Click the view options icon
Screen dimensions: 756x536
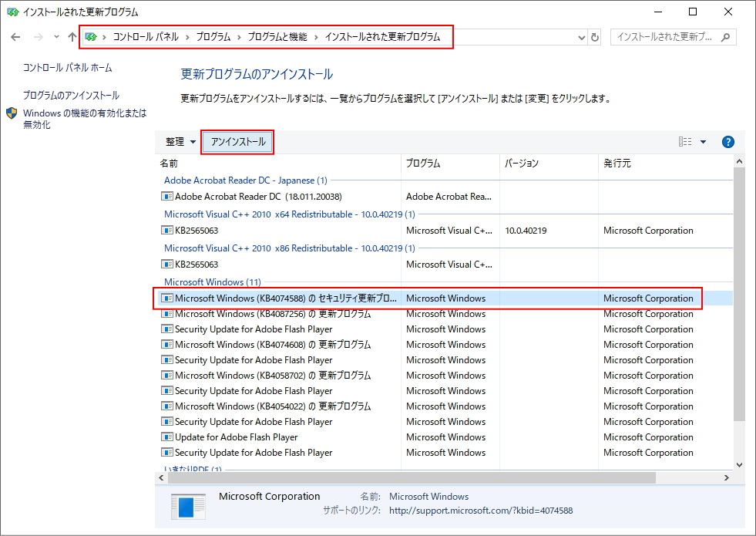click(685, 142)
